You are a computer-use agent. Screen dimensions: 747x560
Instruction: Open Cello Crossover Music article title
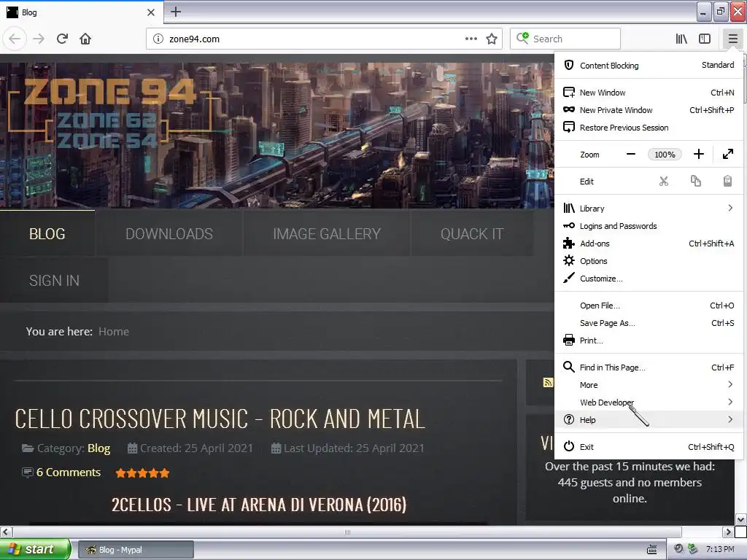pyautogui.click(x=220, y=419)
